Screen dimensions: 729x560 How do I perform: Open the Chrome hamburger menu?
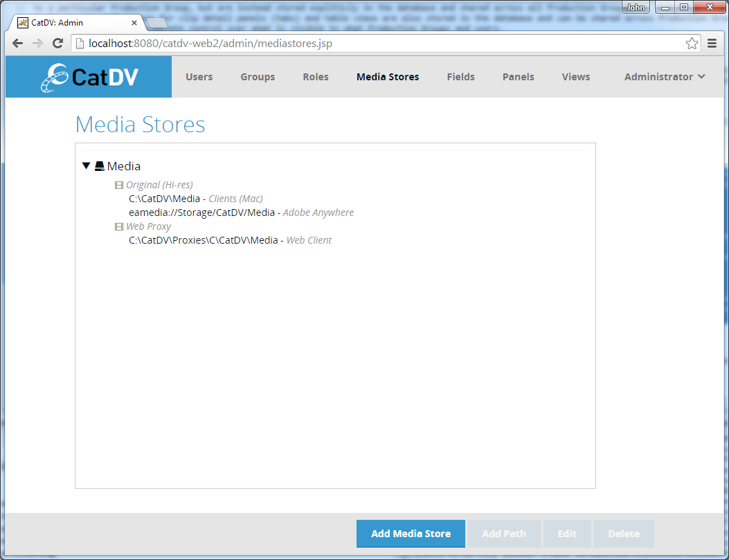click(712, 43)
